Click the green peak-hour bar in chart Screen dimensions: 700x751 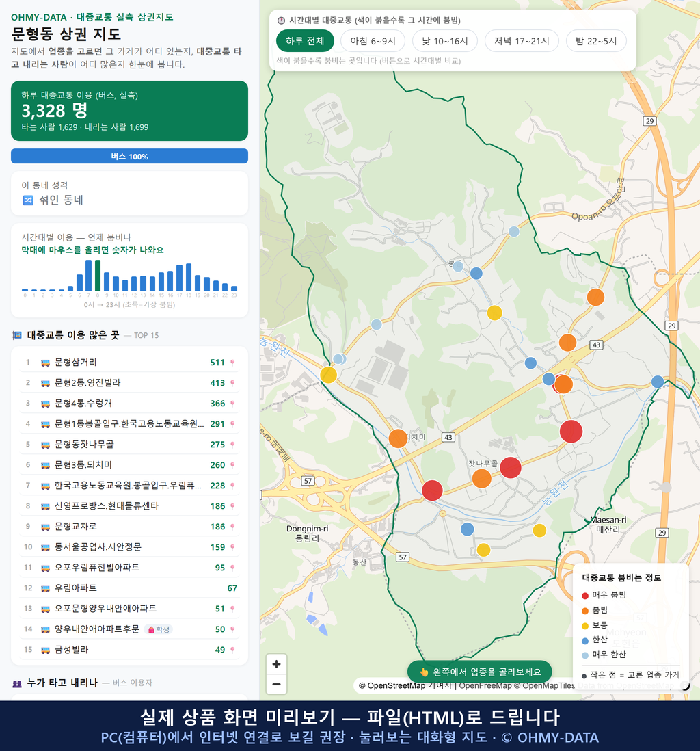point(98,276)
